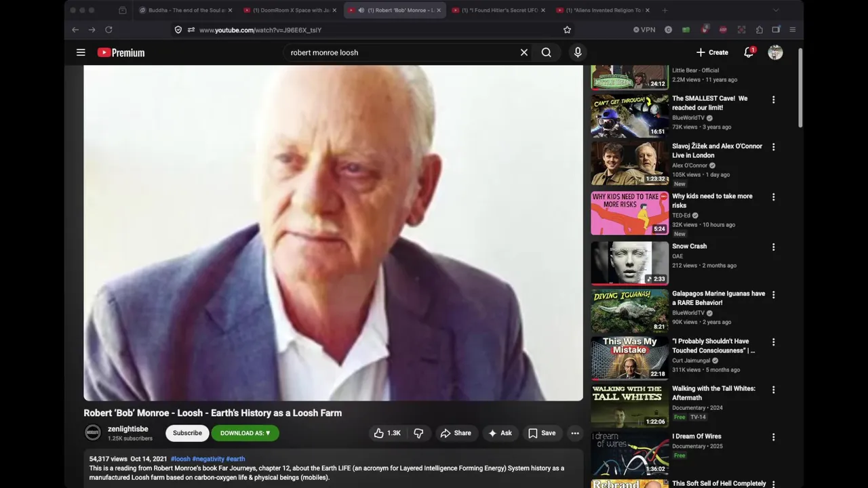Viewport: 868px width, 488px height.
Task: Open the TED-Ed channel name
Action: pyautogui.click(x=681, y=216)
